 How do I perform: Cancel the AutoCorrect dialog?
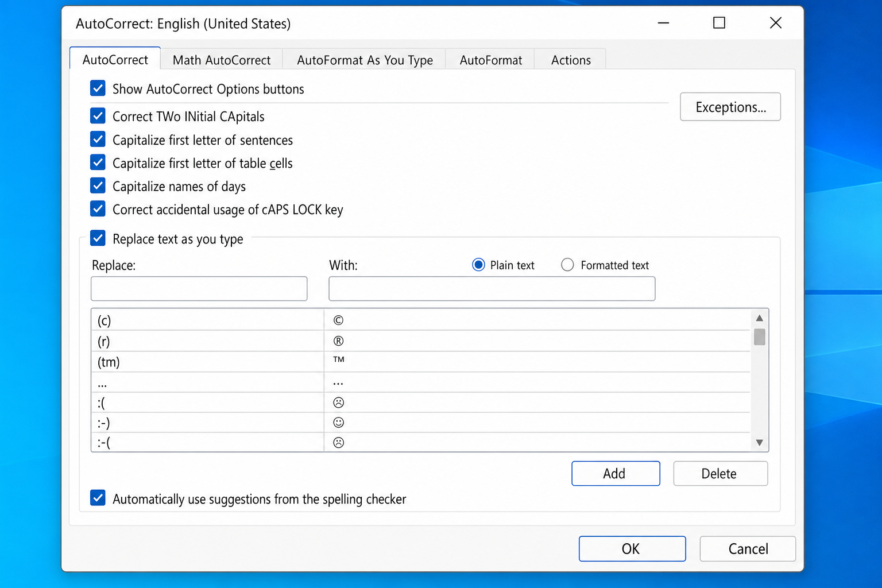(748, 548)
